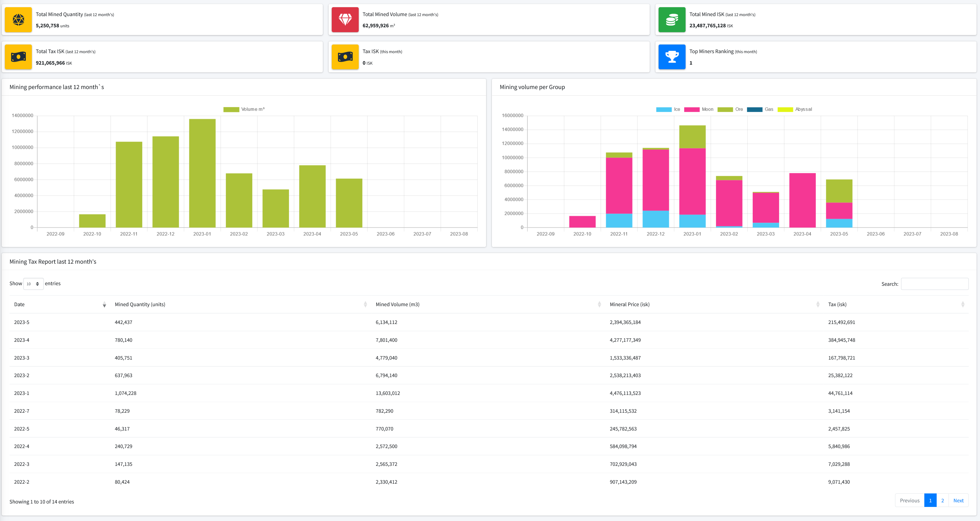
Task: Sort table by Date column arrow
Action: tap(104, 304)
